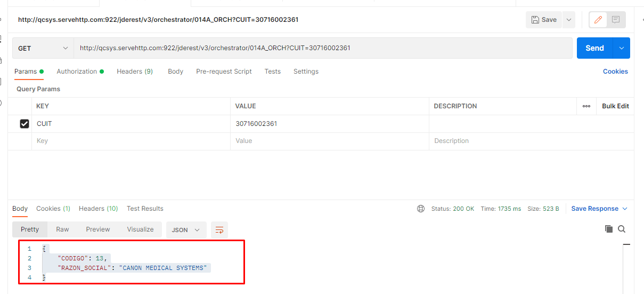Search the response with the magnifier icon
The width and height of the screenshot is (644, 294).
pyautogui.click(x=622, y=229)
